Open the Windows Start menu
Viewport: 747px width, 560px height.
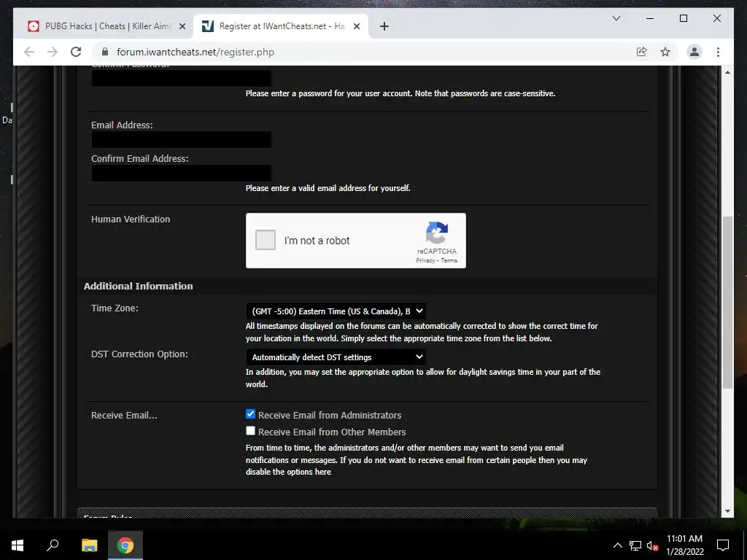point(18,545)
